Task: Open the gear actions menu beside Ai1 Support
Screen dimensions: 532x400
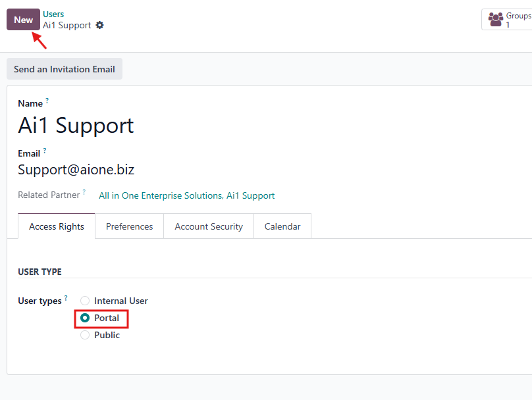Action: pos(100,25)
